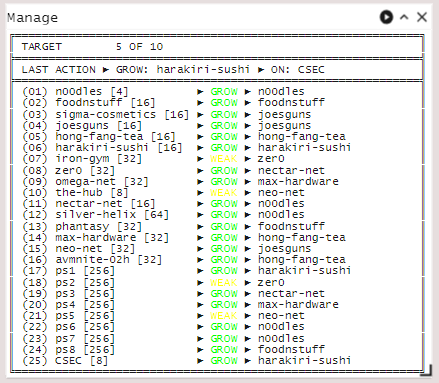Click target 'joesguns' on sigma-cosmetics row
The image size is (439, 383).
(x=284, y=115)
